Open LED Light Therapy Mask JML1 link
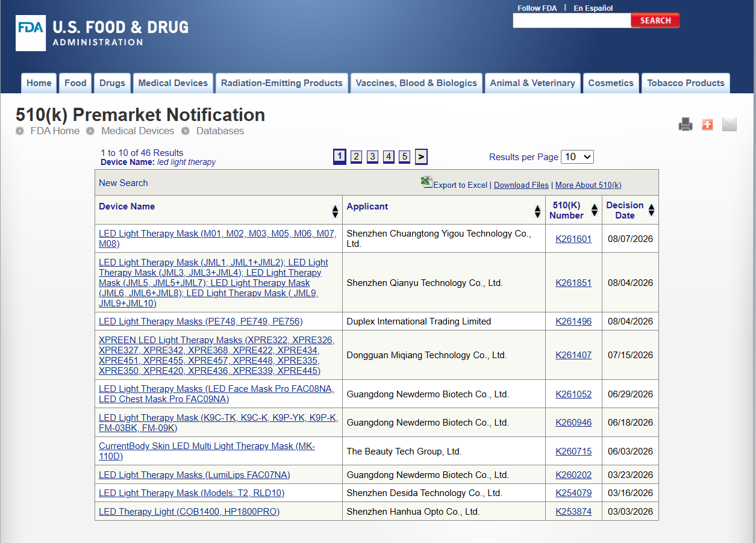Image resolution: width=756 pixels, height=543 pixels. click(213, 283)
